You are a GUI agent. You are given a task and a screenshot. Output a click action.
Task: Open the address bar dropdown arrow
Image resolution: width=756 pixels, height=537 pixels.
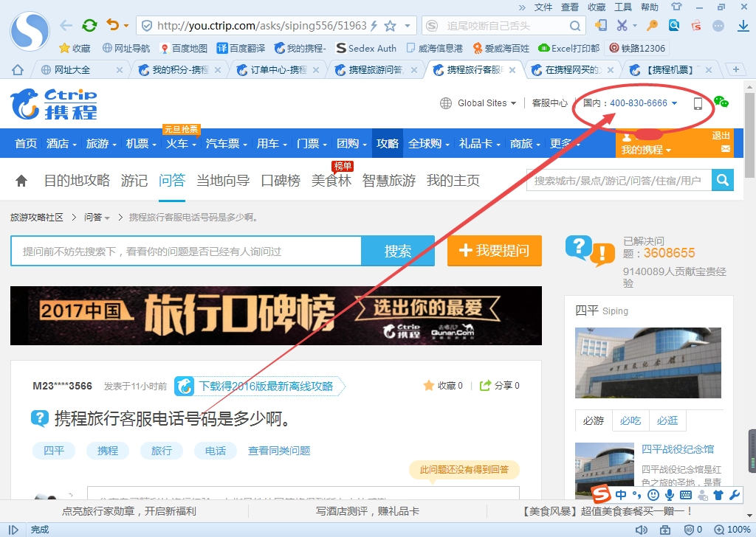408,26
